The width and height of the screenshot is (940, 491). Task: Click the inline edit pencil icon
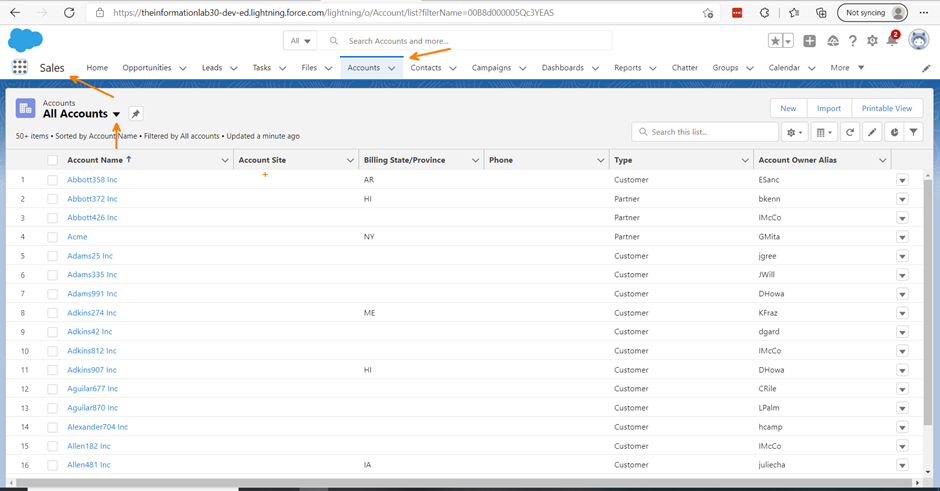click(872, 132)
